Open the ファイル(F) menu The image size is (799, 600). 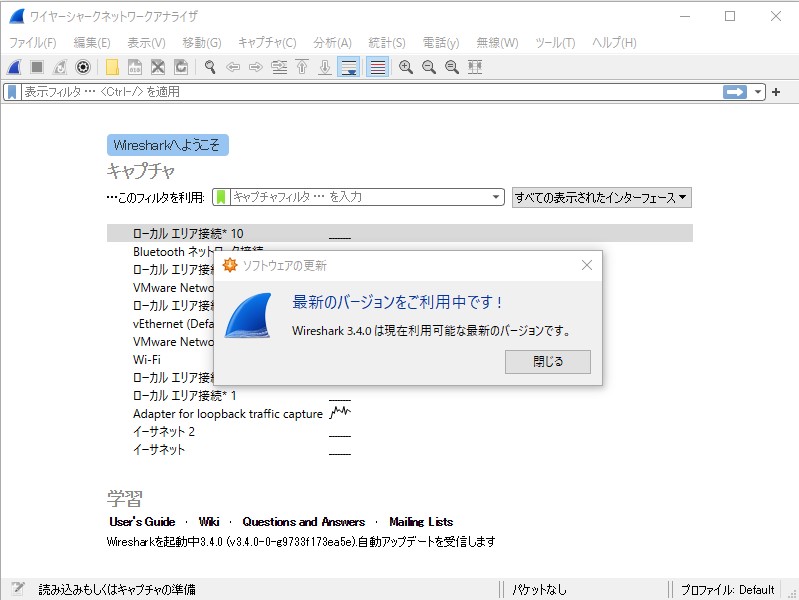33,43
